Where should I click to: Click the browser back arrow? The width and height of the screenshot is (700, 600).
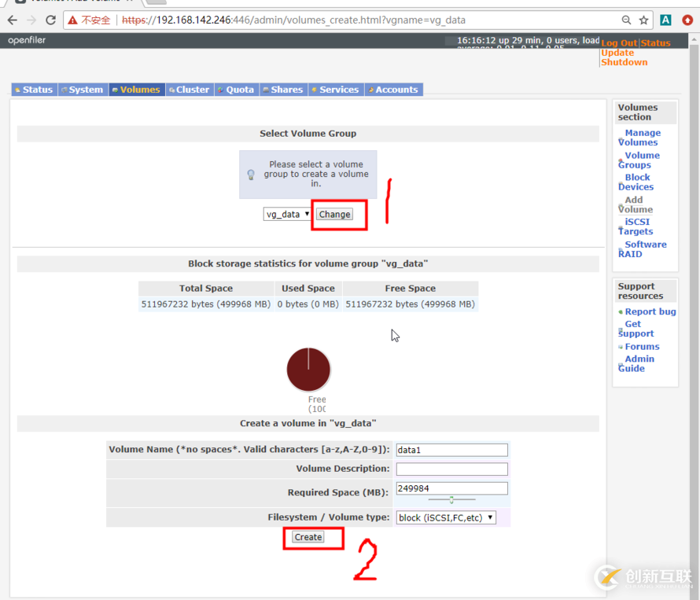coord(13,20)
